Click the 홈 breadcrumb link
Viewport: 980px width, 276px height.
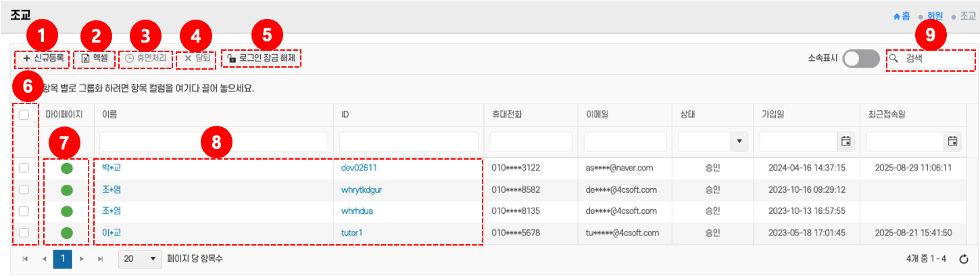pyautogui.click(x=901, y=16)
